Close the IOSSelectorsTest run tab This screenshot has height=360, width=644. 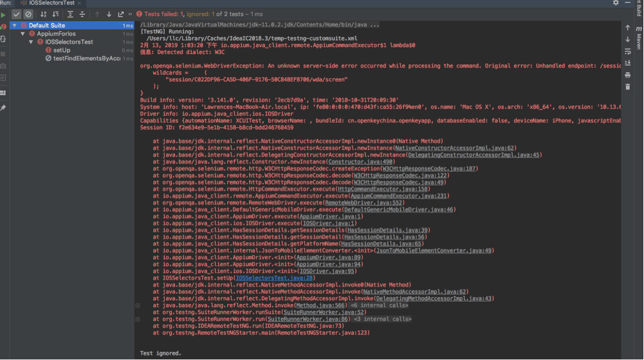(x=79, y=3)
